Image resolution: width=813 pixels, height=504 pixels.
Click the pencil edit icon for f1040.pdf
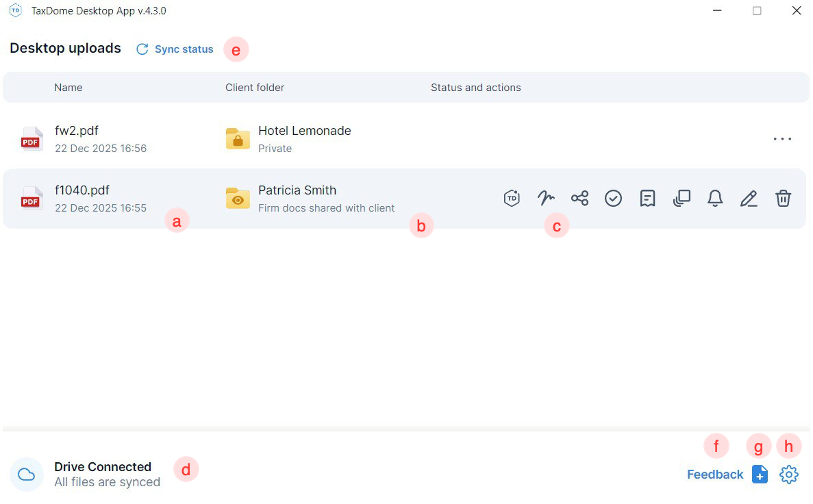(749, 199)
